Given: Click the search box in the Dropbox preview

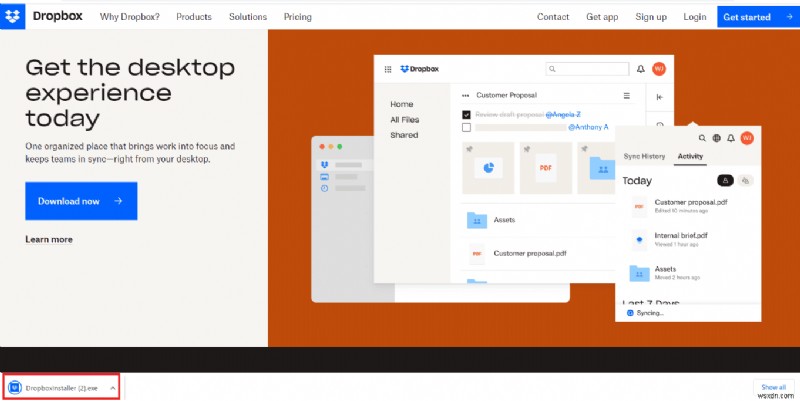Looking at the screenshot, I should [x=587, y=69].
